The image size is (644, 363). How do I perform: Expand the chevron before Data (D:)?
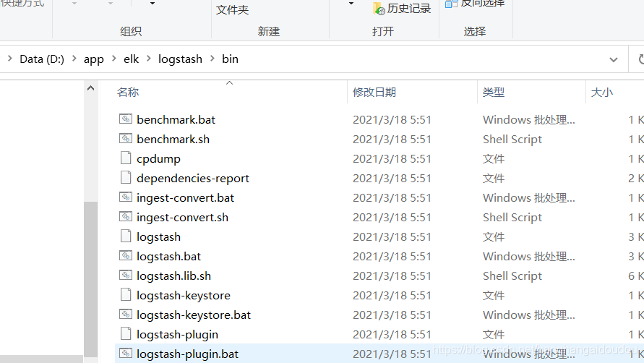pos(10,59)
